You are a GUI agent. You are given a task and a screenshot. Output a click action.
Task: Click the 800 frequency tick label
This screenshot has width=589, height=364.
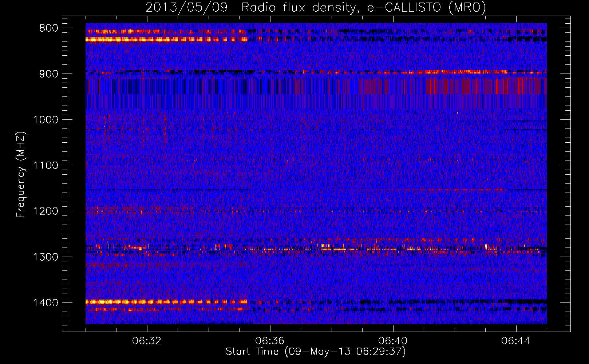pyautogui.click(x=49, y=28)
